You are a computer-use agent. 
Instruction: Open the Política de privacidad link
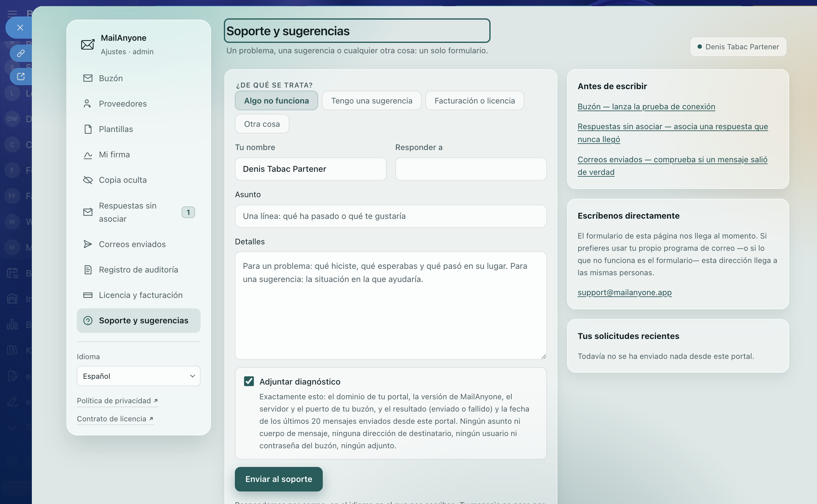click(x=118, y=401)
